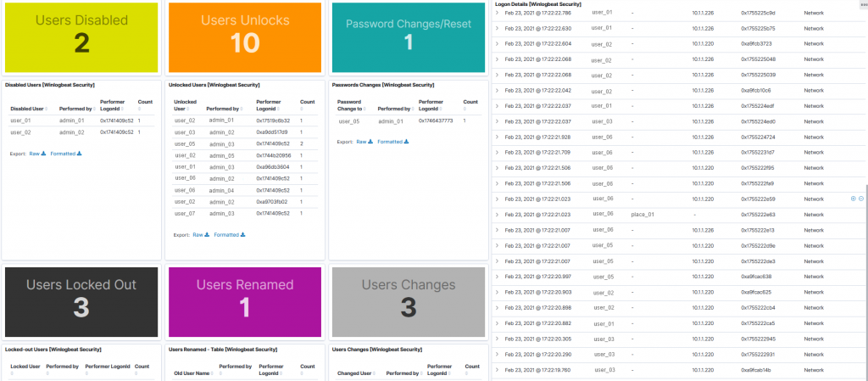Click download icon beside Formatted in Unlocked Users
The image size is (868, 381).
coord(243,235)
